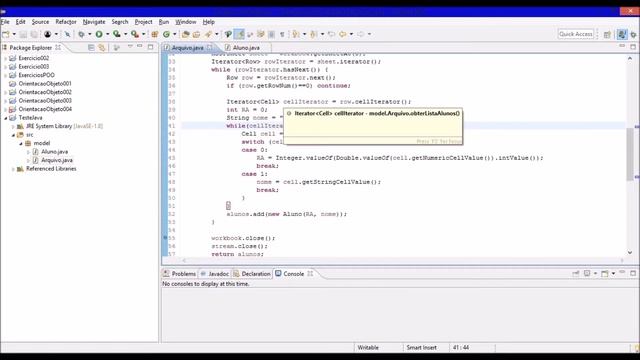640x360 pixels.
Task: Click the New Java Class icon
Action: pos(166,34)
